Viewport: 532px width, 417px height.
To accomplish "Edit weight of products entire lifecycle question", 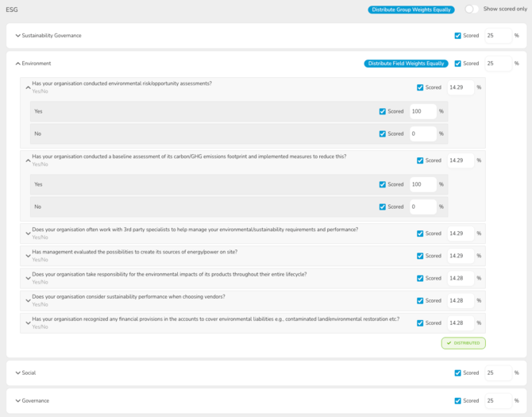I will pyautogui.click(x=461, y=278).
